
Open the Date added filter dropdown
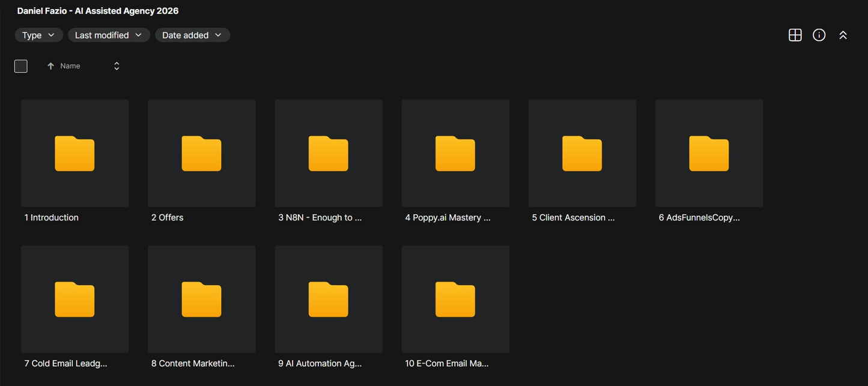tap(192, 35)
